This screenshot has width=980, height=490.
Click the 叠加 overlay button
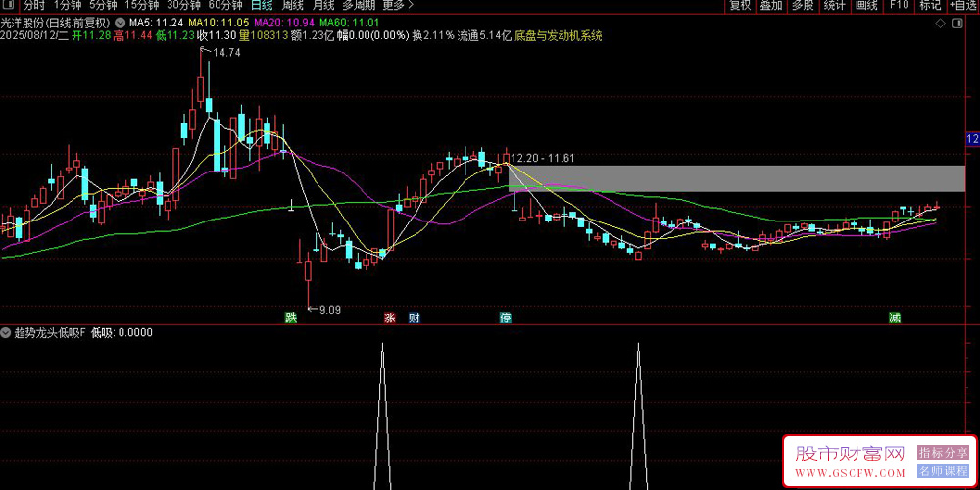[771, 6]
